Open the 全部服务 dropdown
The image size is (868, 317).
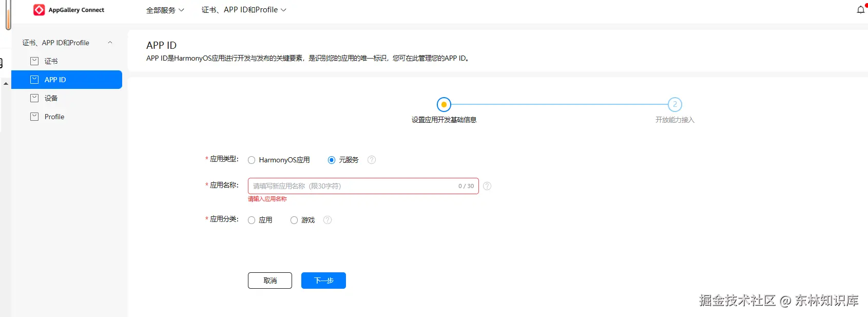click(165, 10)
